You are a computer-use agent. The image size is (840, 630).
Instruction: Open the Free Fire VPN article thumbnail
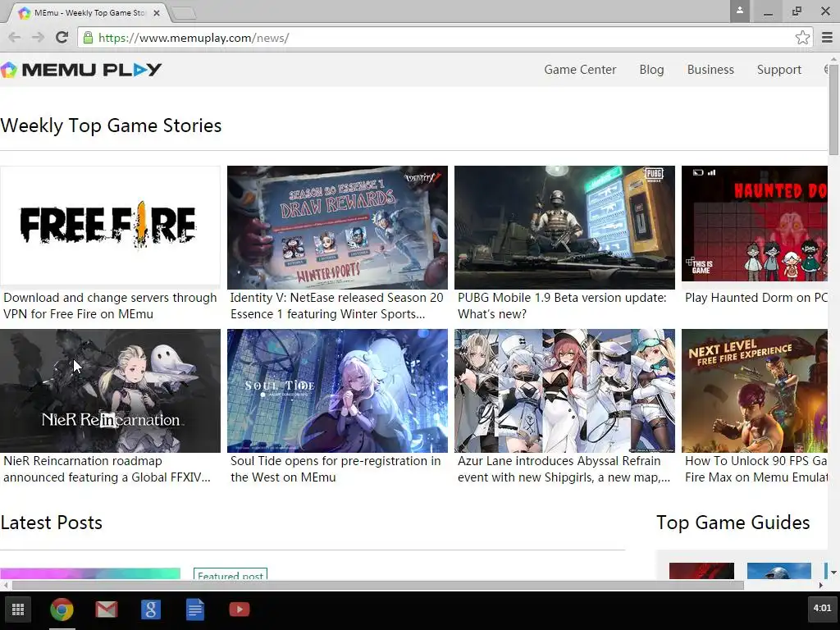[x=110, y=226]
